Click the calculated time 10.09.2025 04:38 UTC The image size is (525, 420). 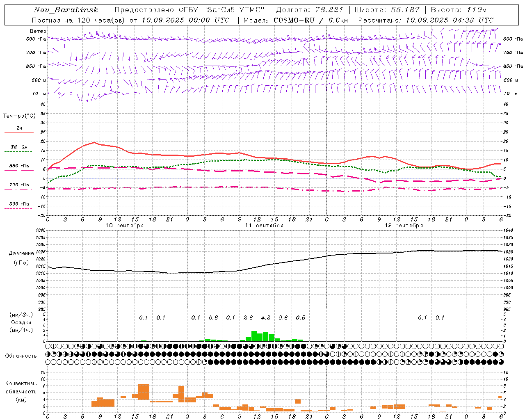[x=449, y=20]
